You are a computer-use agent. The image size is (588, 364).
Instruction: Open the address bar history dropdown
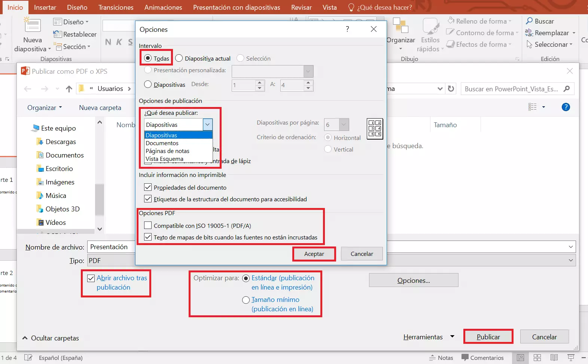(x=440, y=89)
